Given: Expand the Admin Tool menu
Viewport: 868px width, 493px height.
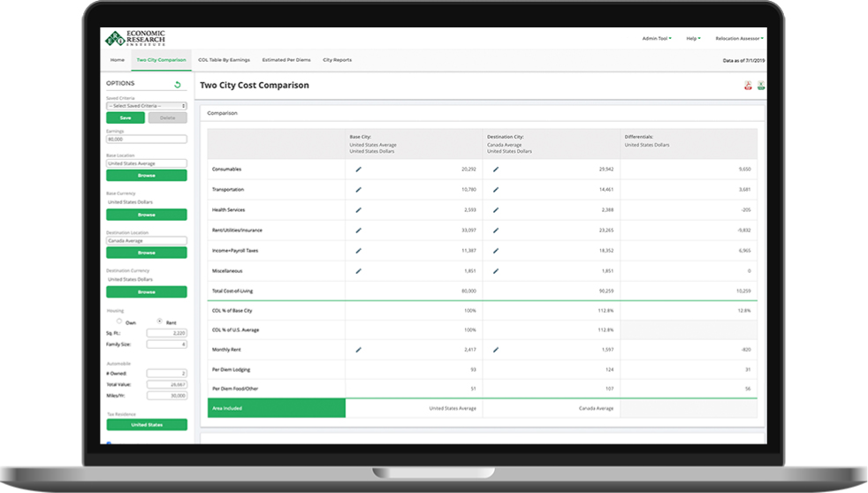Looking at the screenshot, I should 656,39.
